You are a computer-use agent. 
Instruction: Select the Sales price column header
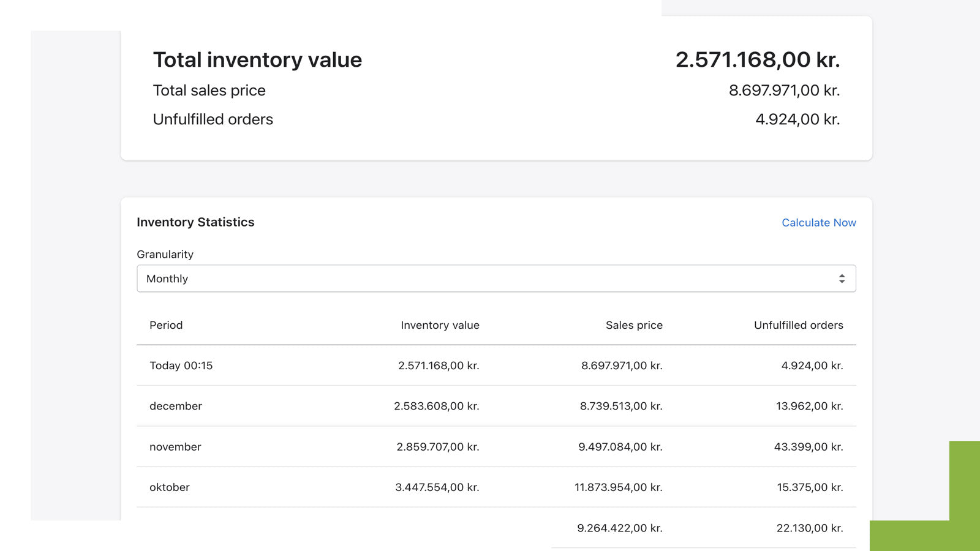click(x=634, y=325)
